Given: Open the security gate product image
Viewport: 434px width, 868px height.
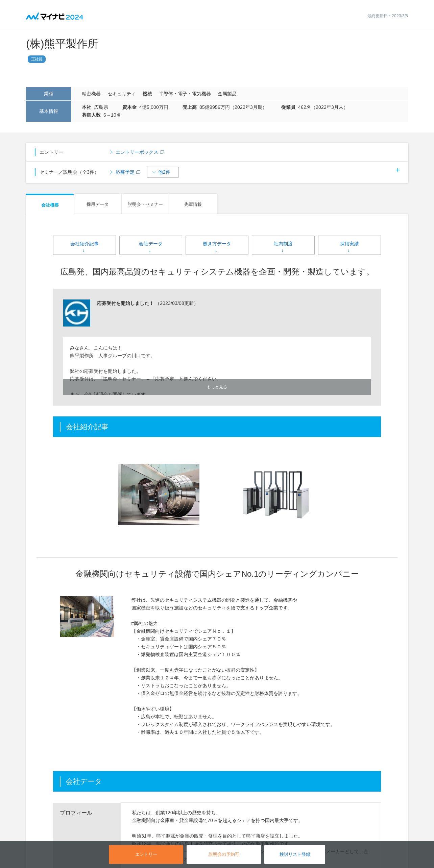Looking at the screenshot, I should click(x=275, y=495).
